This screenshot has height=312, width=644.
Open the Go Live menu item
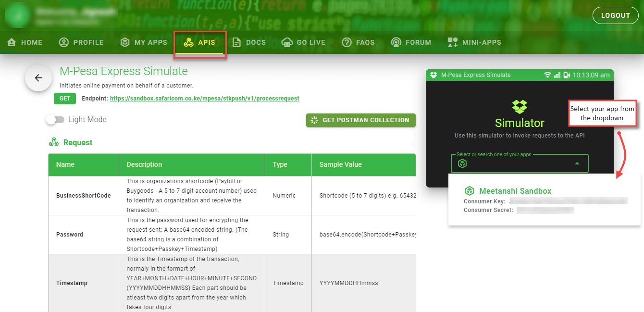[x=303, y=42]
